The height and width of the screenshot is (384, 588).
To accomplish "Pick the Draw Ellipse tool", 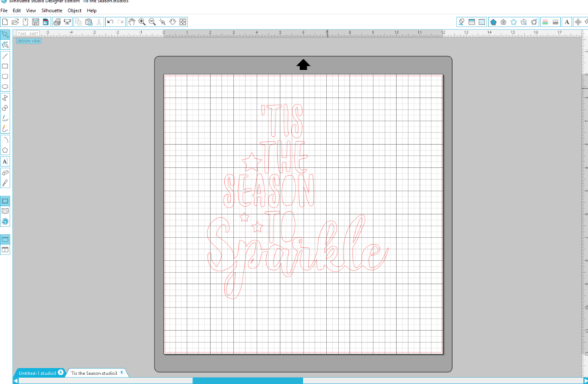I will (5, 86).
